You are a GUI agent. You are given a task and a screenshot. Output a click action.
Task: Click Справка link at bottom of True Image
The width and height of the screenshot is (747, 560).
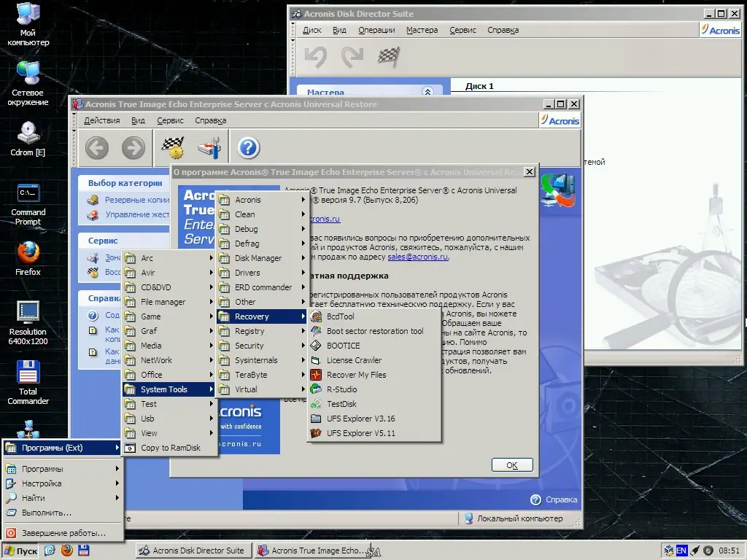point(554,499)
